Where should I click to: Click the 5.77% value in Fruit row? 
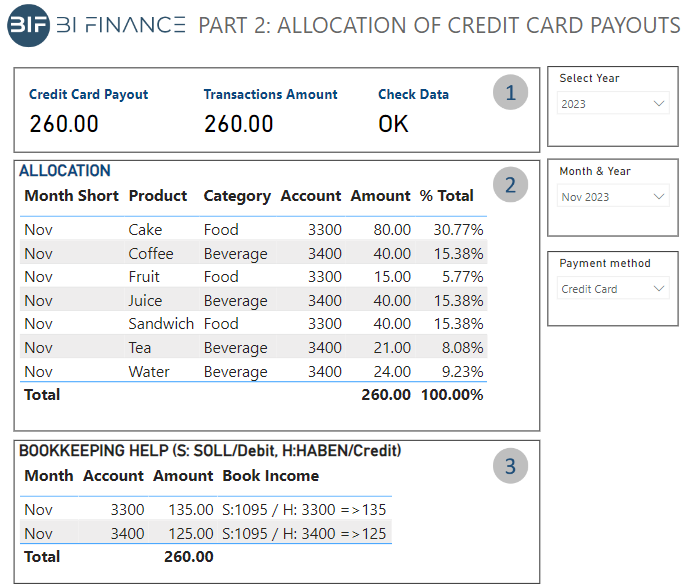point(462,276)
